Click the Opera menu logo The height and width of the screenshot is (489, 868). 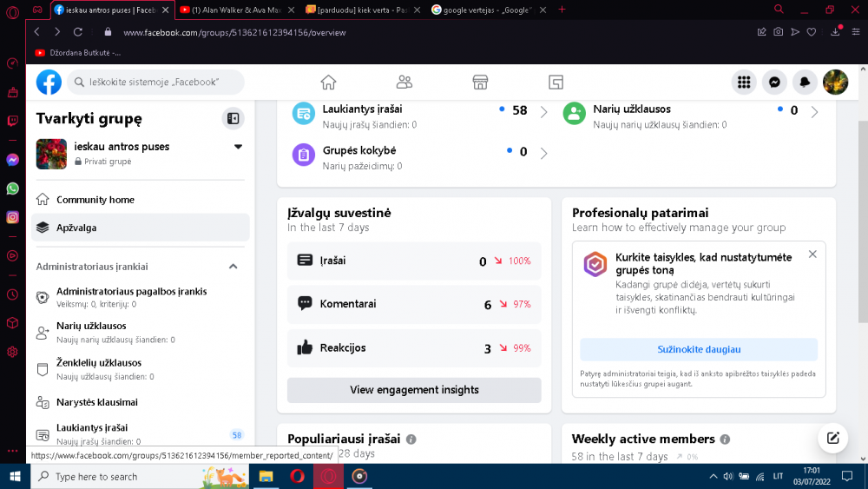tap(13, 11)
